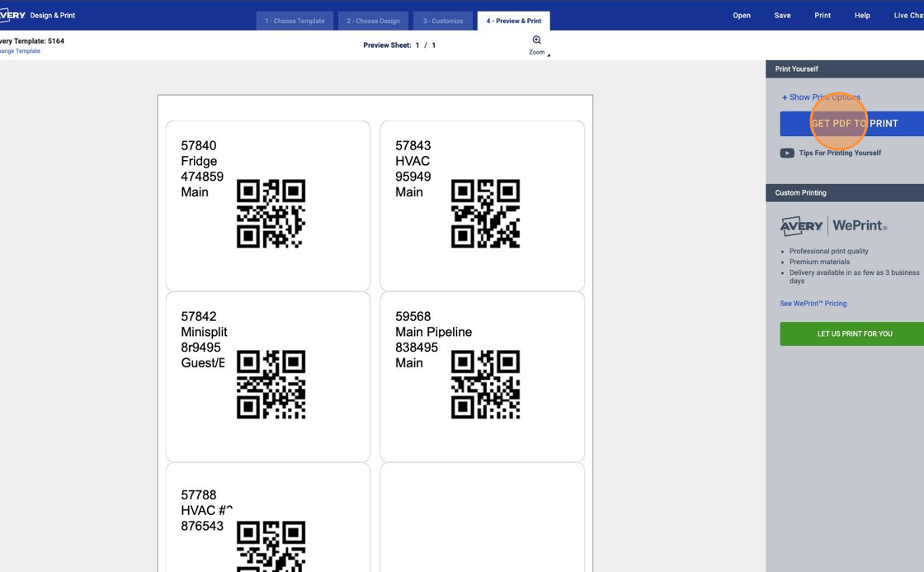The image size is (924, 572).
Task: Open the See WePrint Pricing link
Action: [x=813, y=304]
